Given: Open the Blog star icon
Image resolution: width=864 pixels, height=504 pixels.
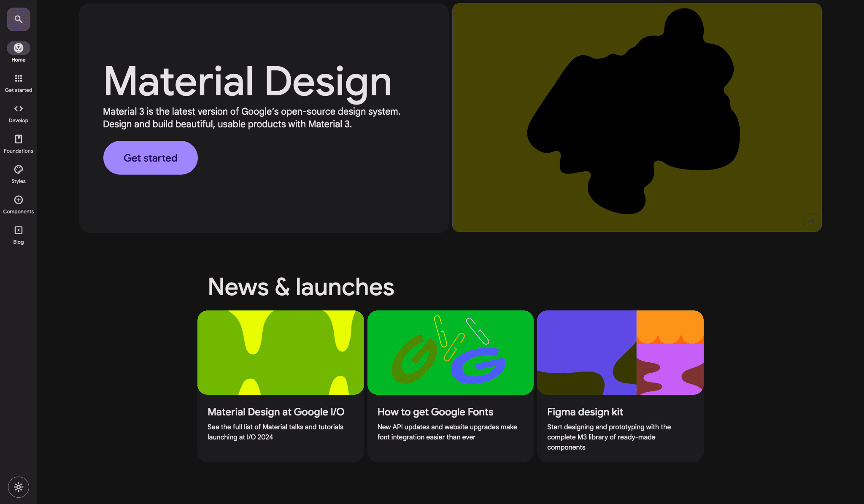Looking at the screenshot, I should (18, 230).
